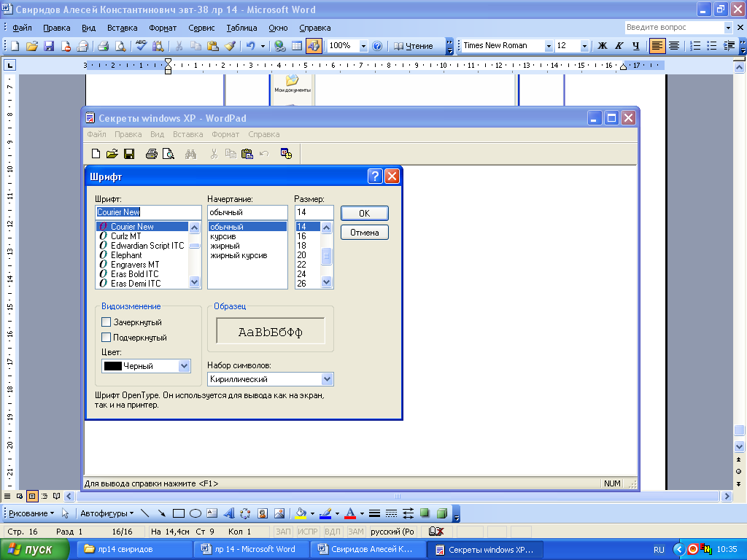
Task: Click the New document icon in Word toolbar
Action: 15,46
